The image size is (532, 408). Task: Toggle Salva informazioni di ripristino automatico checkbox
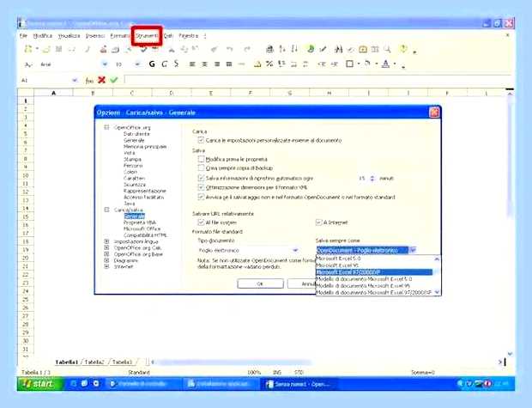pyautogui.click(x=201, y=178)
